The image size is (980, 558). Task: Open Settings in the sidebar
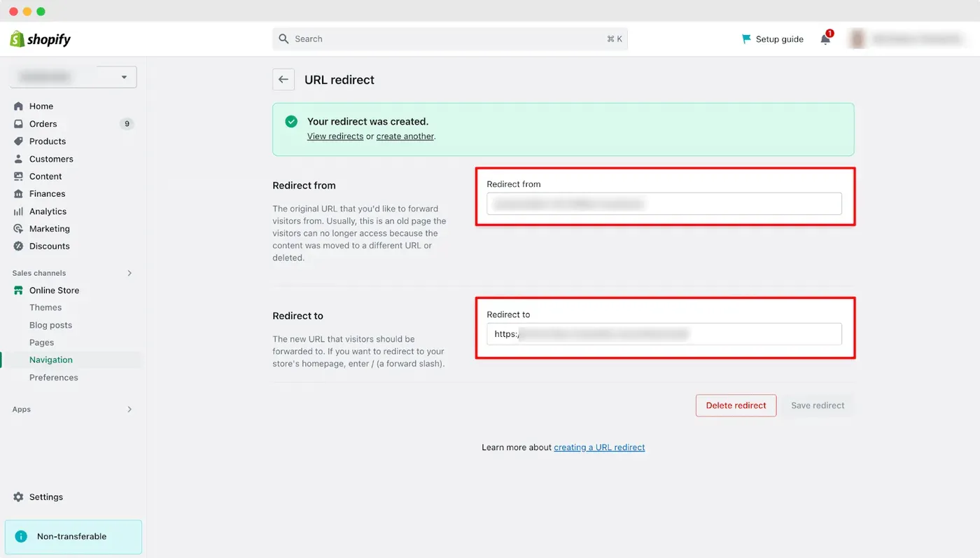point(46,497)
